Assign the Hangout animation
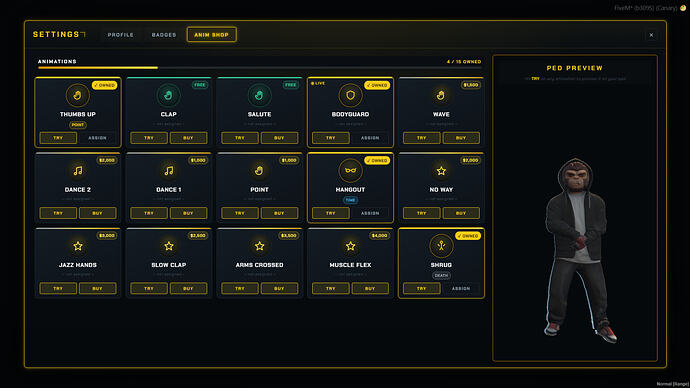This screenshot has height=388, width=690. point(370,213)
